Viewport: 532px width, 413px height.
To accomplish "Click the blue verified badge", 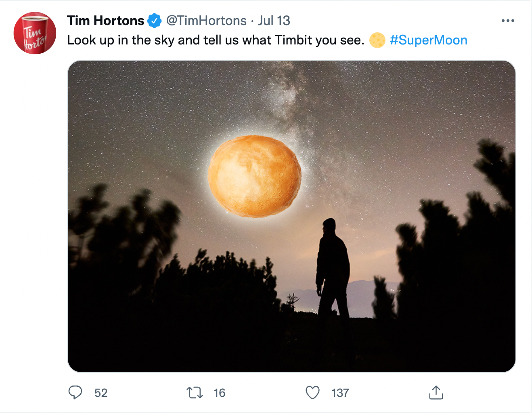I will pyautogui.click(x=155, y=21).
